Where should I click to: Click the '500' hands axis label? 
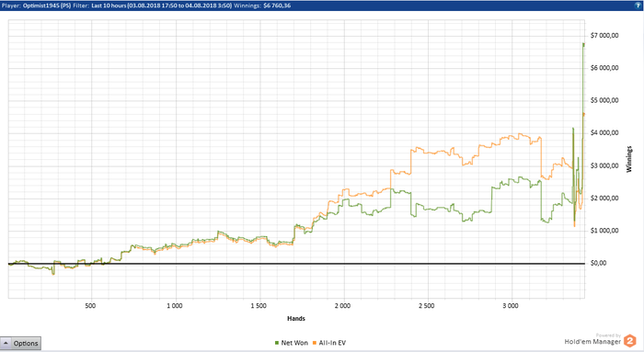tap(90, 306)
